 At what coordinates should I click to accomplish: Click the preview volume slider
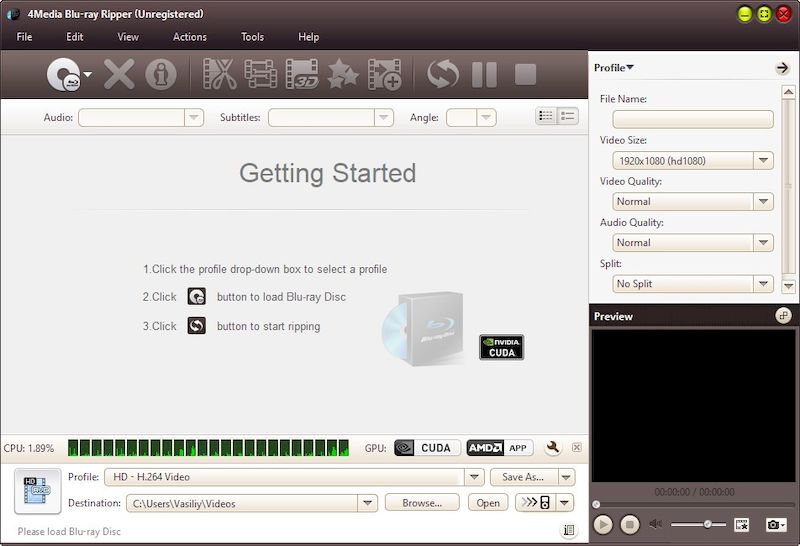(x=698, y=524)
